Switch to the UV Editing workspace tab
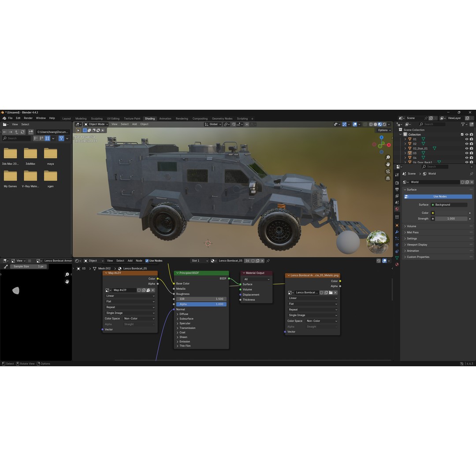Viewport: 476px width, 476px height. tap(113, 119)
